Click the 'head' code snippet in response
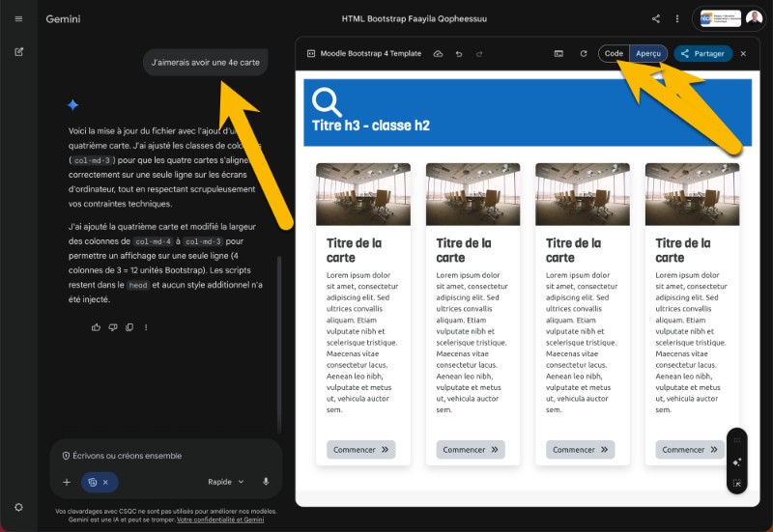 [138, 285]
